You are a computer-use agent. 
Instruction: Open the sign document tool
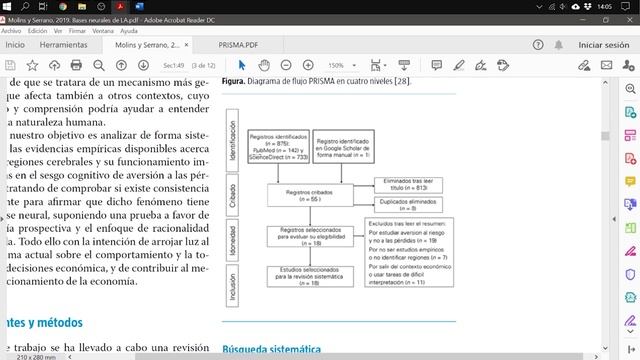481,65
